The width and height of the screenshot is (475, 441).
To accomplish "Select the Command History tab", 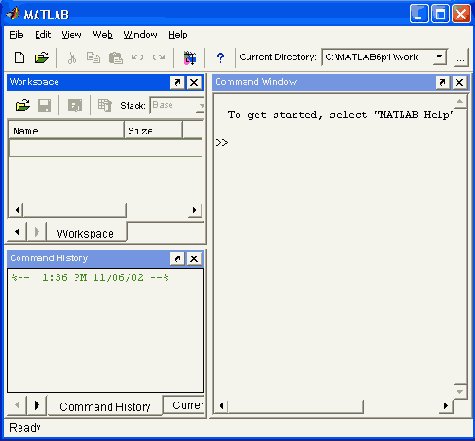I will pos(105,406).
